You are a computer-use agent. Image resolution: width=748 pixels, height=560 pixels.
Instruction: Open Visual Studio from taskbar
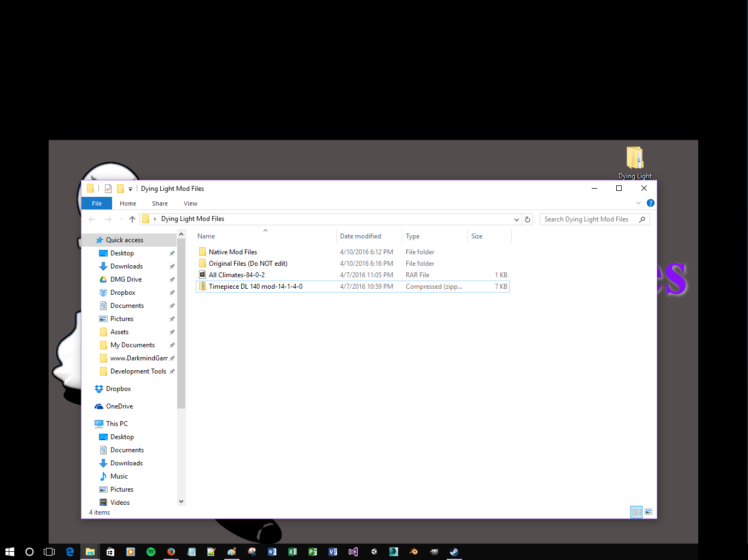353,552
